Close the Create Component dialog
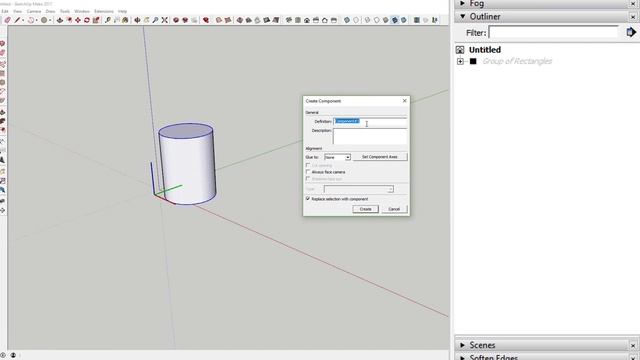The image size is (640, 360). point(404,100)
